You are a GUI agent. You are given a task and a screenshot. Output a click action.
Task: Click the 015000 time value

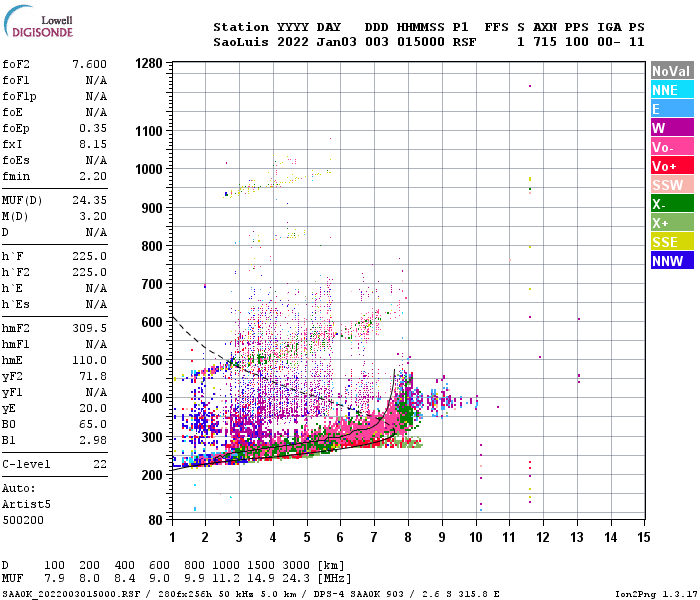(x=421, y=42)
